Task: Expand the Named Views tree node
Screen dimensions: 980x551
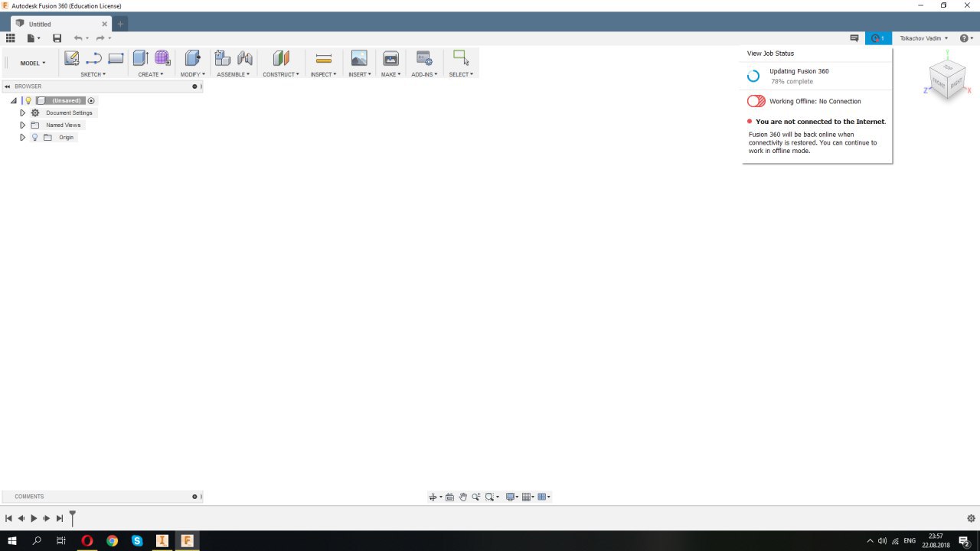Action: [23, 125]
